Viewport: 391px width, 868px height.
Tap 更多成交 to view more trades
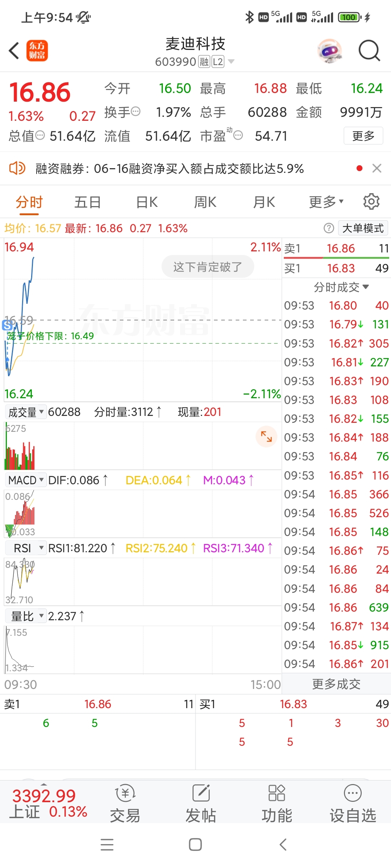336,684
